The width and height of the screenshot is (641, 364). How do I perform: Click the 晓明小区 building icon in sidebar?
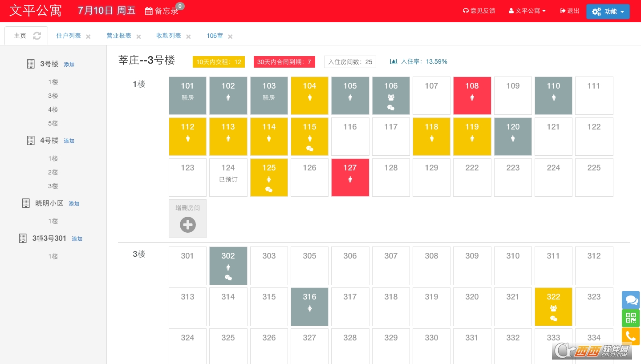(x=26, y=203)
